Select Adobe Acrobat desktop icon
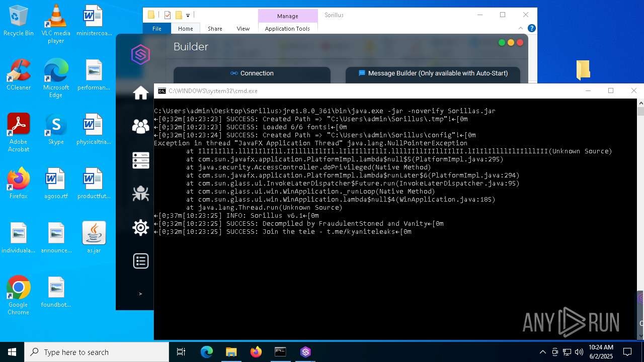 tap(19, 133)
